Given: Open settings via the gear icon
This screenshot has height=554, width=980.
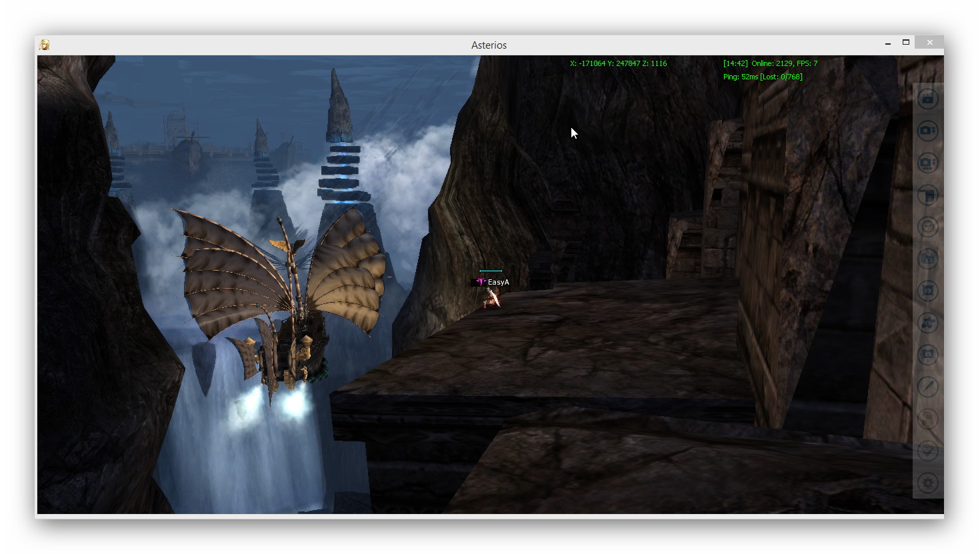Looking at the screenshot, I should coord(928,483).
